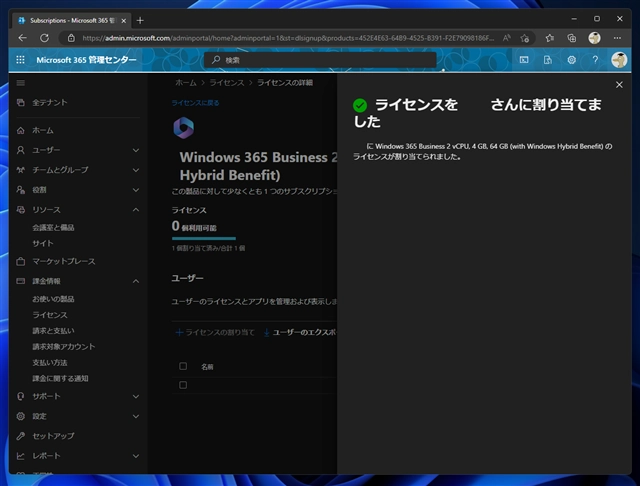The image size is (640, 486).
Task: Open browser settings and more ellipsis
Action: [617, 38]
